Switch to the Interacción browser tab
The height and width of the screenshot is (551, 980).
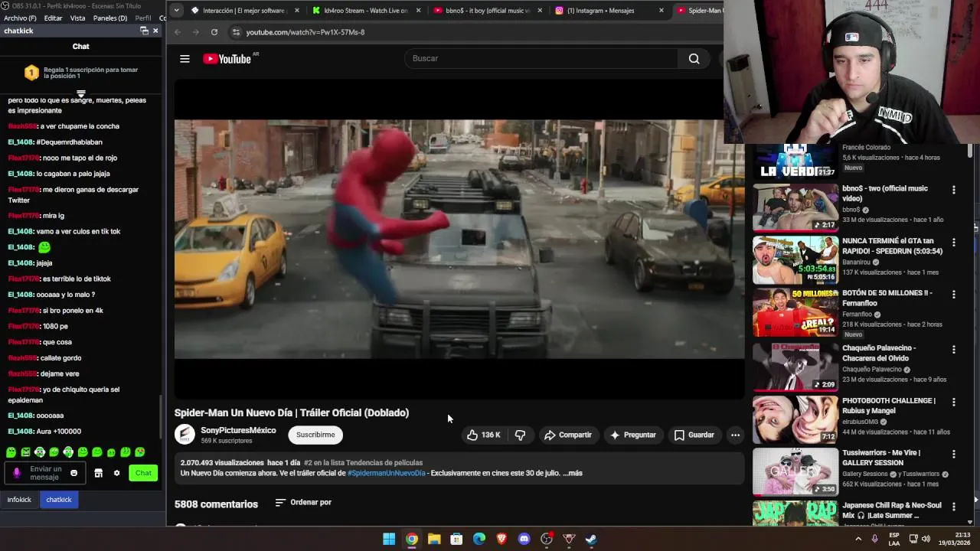pyautogui.click(x=244, y=11)
